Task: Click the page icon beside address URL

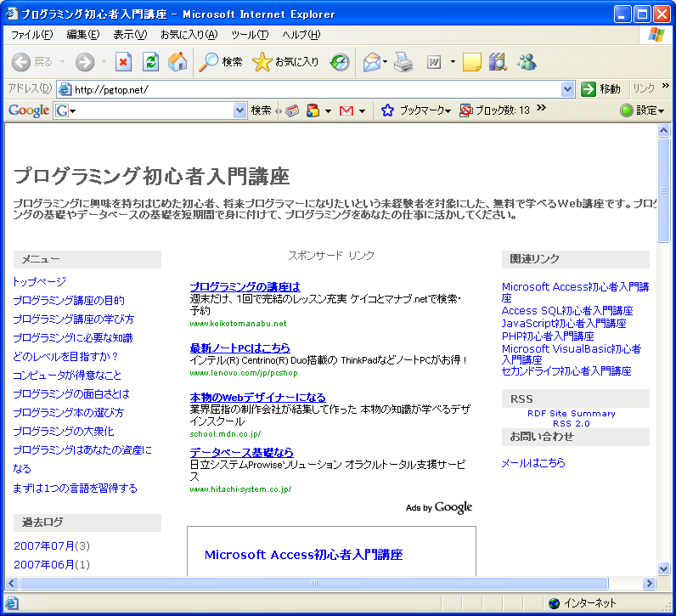Action: [x=65, y=89]
